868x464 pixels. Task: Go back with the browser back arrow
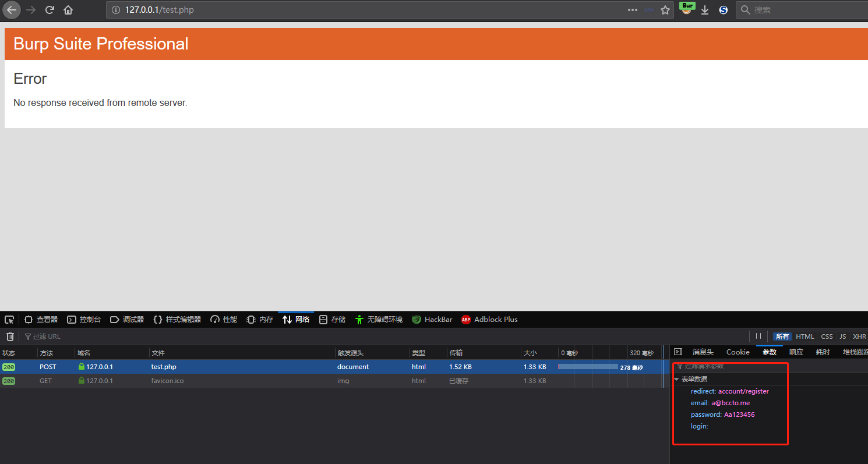coord(12,10)
